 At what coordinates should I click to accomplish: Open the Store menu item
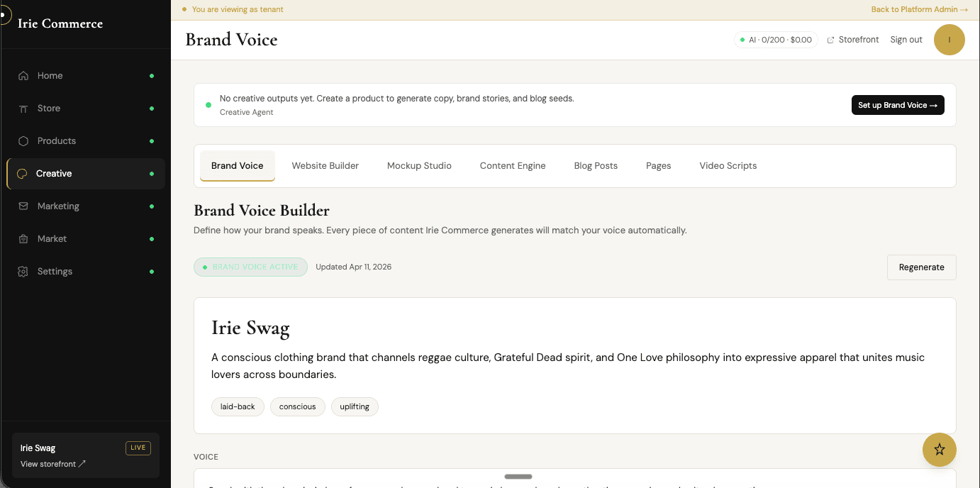click(x=86, y=109)
